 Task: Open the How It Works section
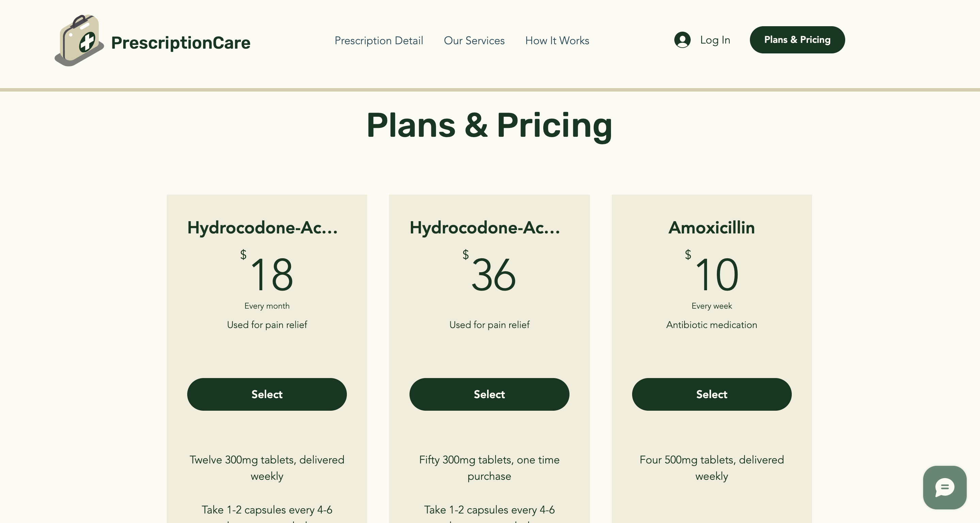(557, 40)
